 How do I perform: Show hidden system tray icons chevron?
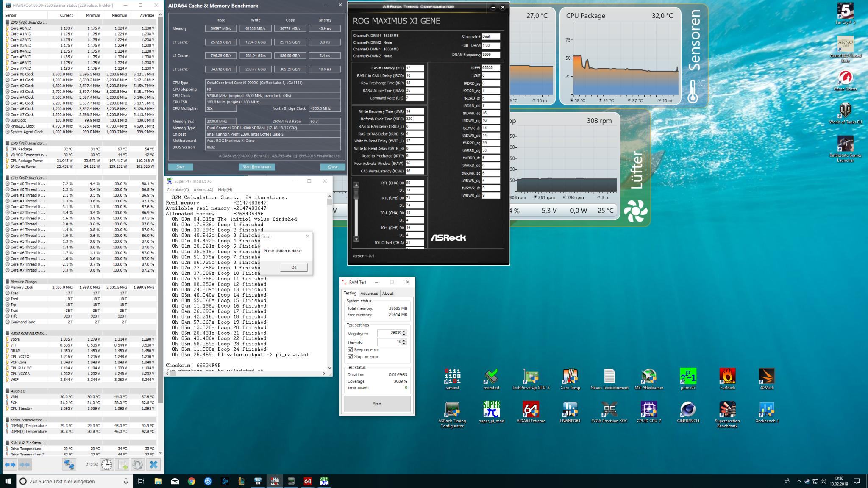click(799, 481)
